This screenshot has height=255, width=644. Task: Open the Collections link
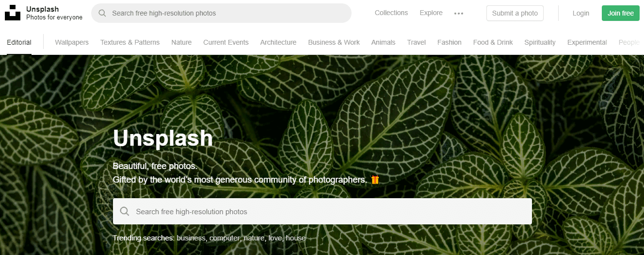coord(391,13)
